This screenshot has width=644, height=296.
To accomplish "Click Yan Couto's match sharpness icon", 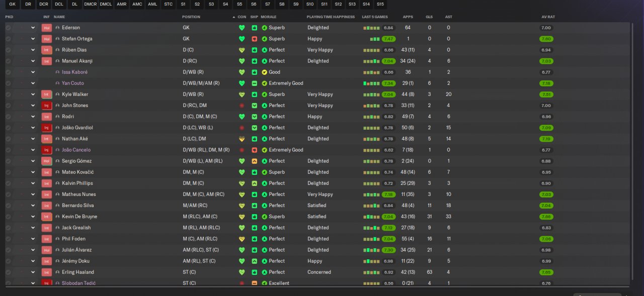I will (255, 83).
